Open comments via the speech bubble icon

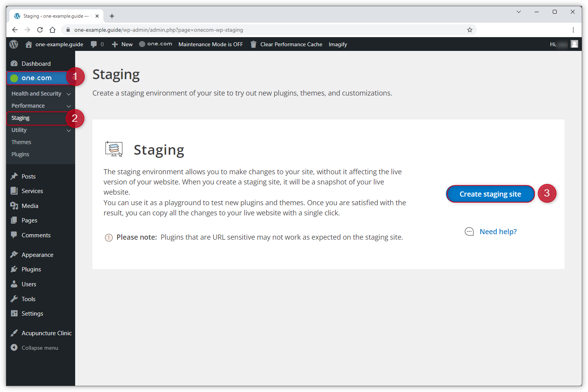[x=94, y=44]
